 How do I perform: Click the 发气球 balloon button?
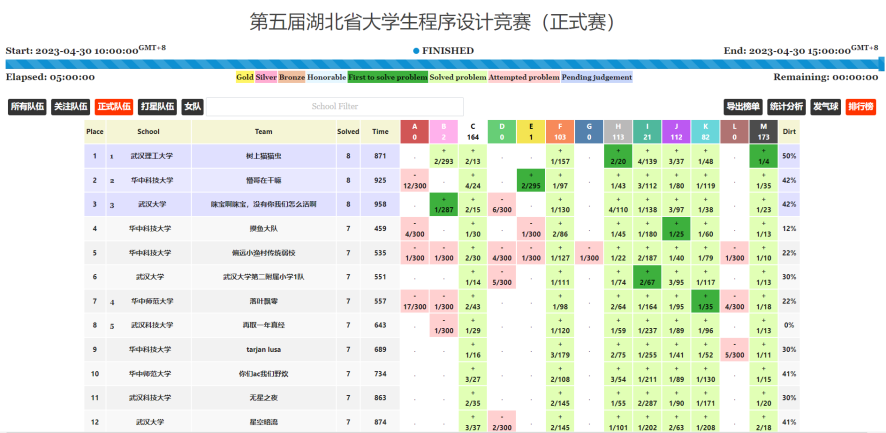(x=825, y=106)
